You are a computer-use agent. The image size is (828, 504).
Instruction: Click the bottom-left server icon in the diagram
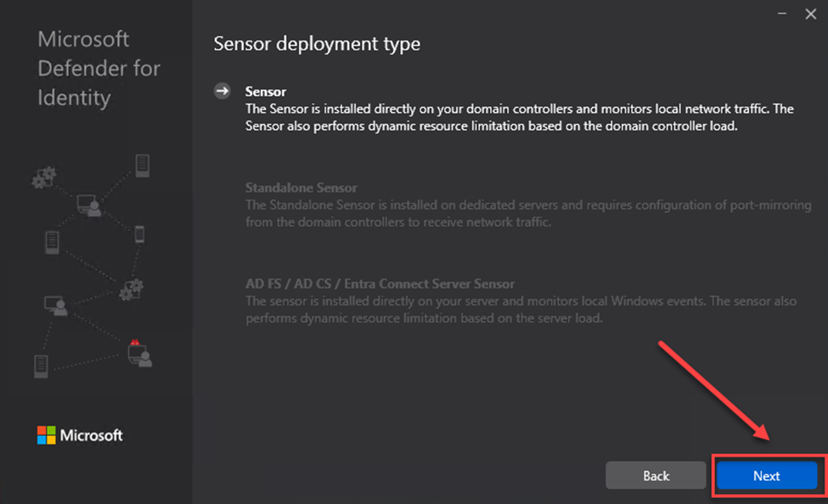pyautogui.click(x=41, y=366)
